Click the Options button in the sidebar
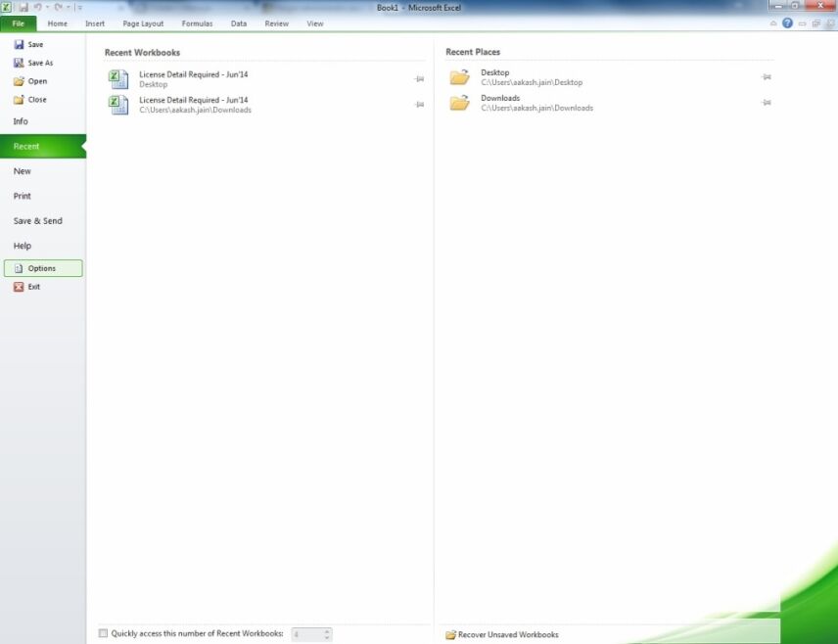The height and width of the screenshot is (644, 838). (x=43, y=267)
